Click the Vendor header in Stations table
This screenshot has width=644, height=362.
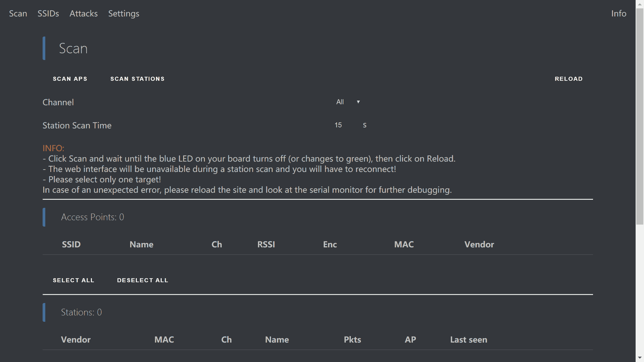76,340
